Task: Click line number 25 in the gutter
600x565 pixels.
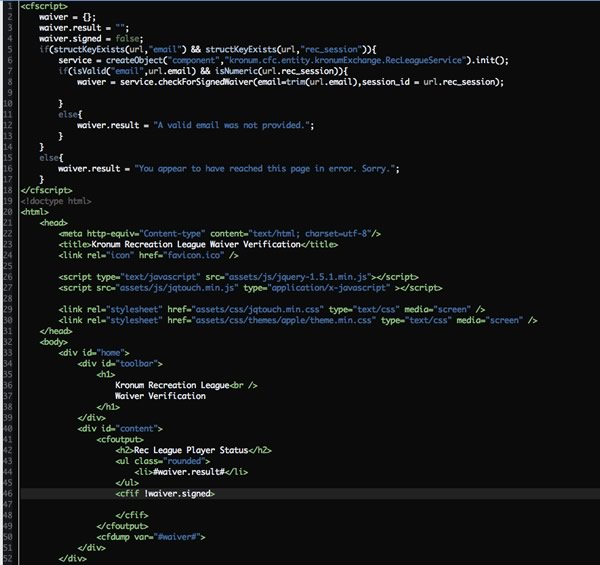Action: click(x=8, y=266)
